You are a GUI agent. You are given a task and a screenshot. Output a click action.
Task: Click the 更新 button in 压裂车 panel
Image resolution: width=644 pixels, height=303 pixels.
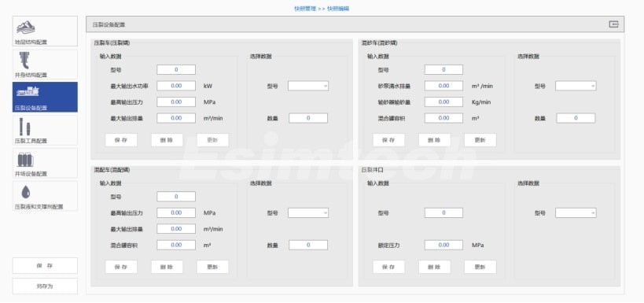click(x=212, y=140)
